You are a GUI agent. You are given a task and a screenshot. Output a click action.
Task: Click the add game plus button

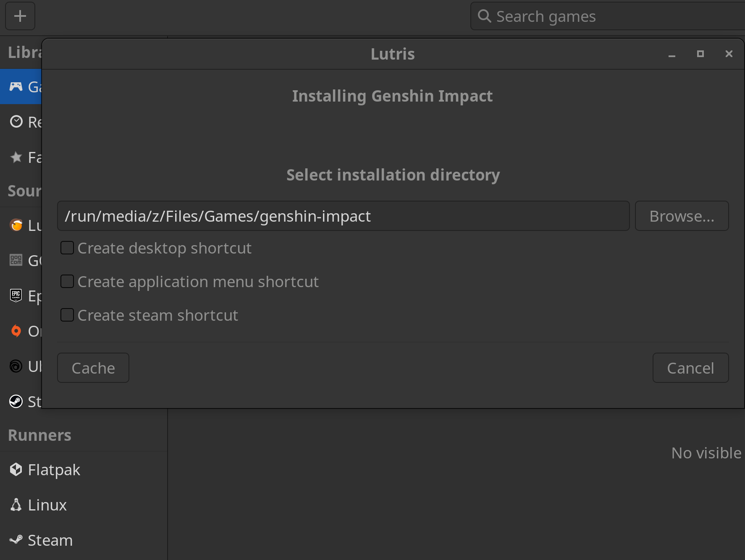tap(20, 16)
